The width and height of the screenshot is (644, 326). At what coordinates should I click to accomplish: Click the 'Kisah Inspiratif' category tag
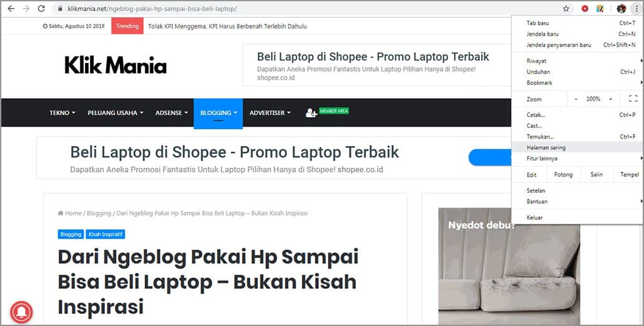pos(105,234)
